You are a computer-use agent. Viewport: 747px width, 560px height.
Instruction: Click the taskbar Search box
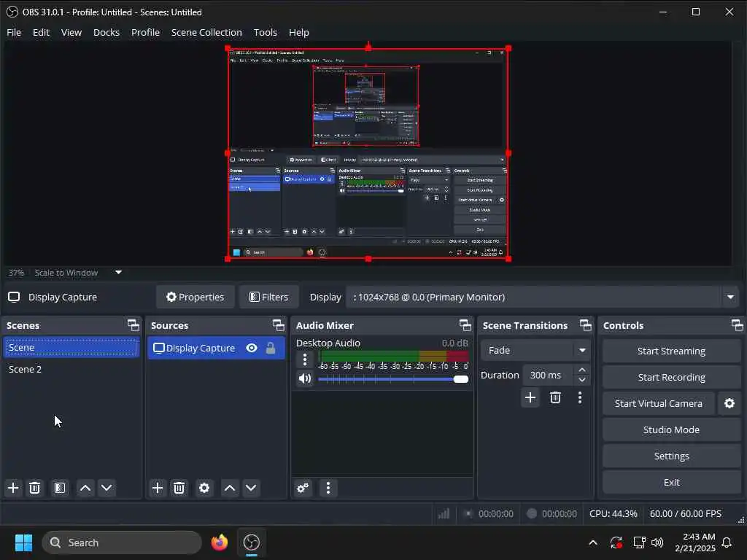[122, 542]
